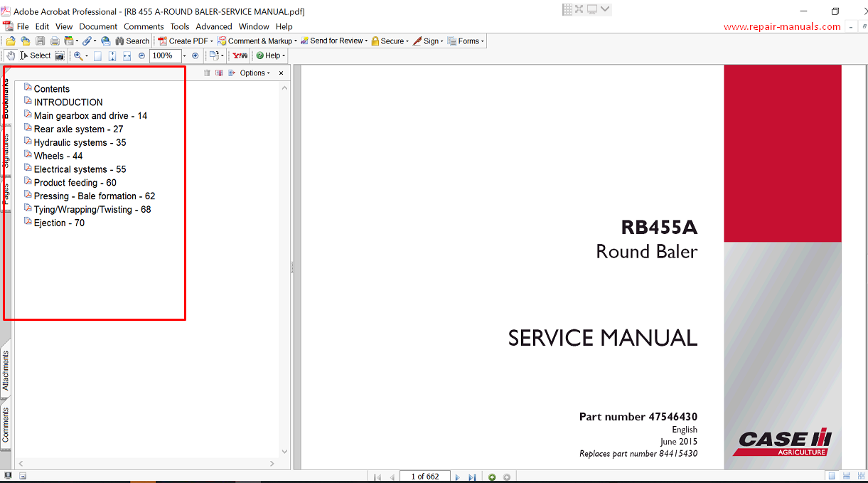Click the Snapshot camera tool
The width and height of the screenshot is (868, 483).
[x=60, y=55]
